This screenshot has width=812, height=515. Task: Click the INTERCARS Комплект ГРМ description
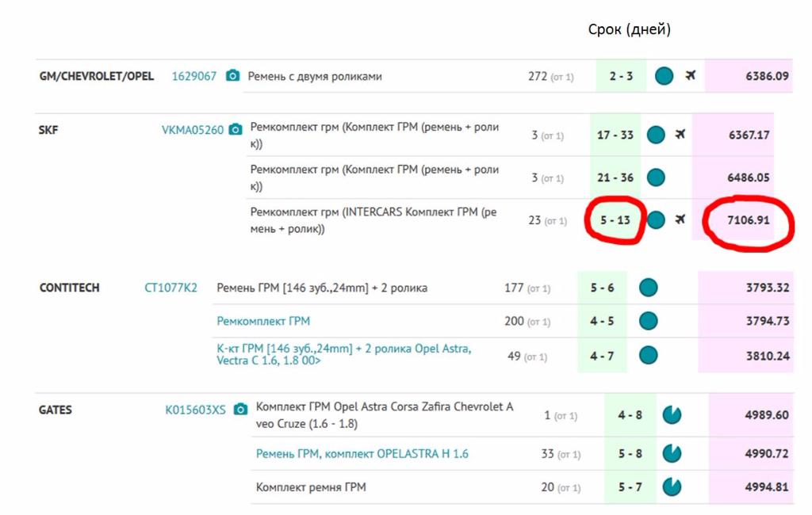pyautogui.click(x=373, y=220)
